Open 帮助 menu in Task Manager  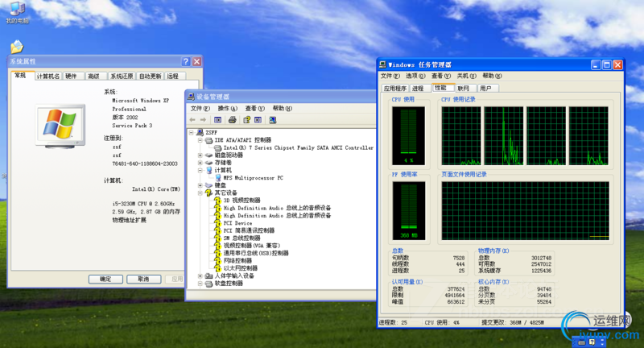(492, 76)
